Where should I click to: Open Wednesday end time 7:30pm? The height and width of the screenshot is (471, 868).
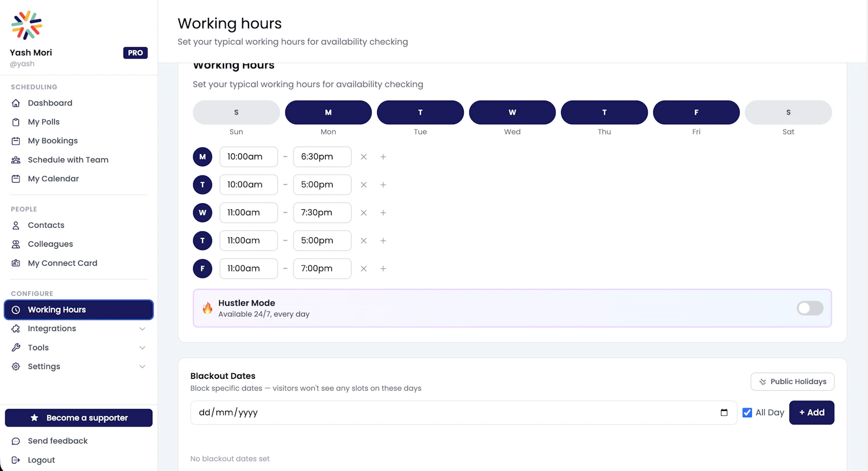pos(322,213)
